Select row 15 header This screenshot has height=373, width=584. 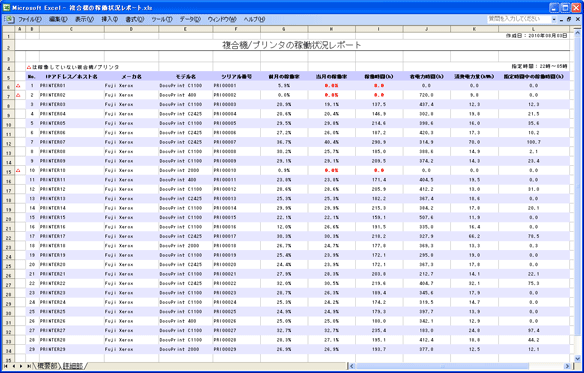point(9,171)
